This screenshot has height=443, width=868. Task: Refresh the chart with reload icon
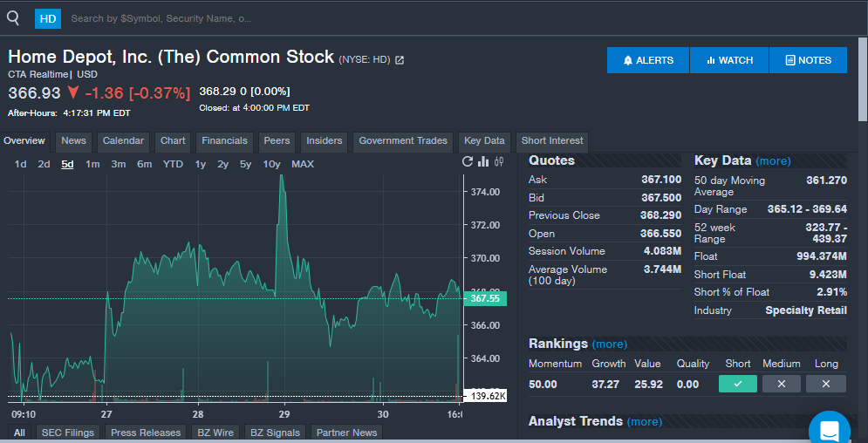click(468, 161)
